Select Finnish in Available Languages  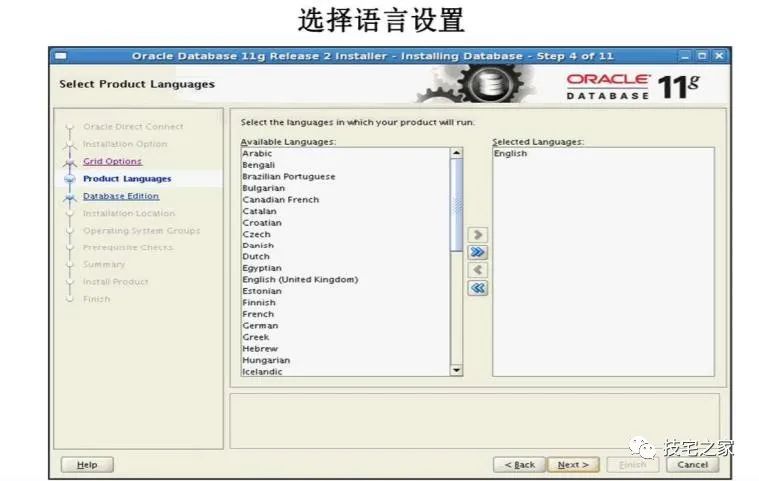tap(346, 303)
